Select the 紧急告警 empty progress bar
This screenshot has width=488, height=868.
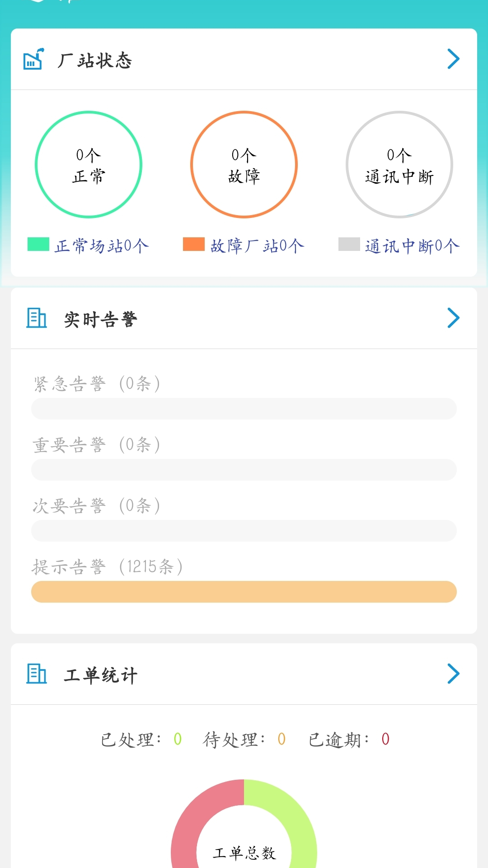click(244, 409)
